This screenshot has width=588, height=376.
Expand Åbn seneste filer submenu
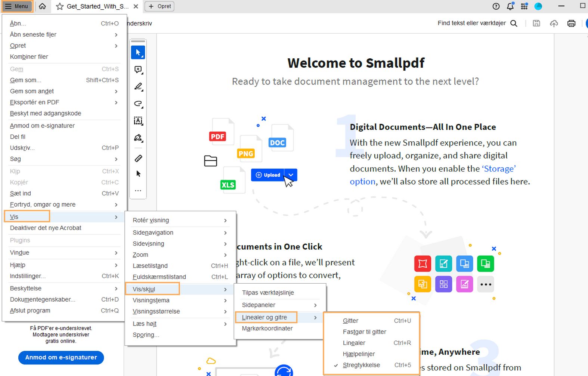(x=64, y=34)
